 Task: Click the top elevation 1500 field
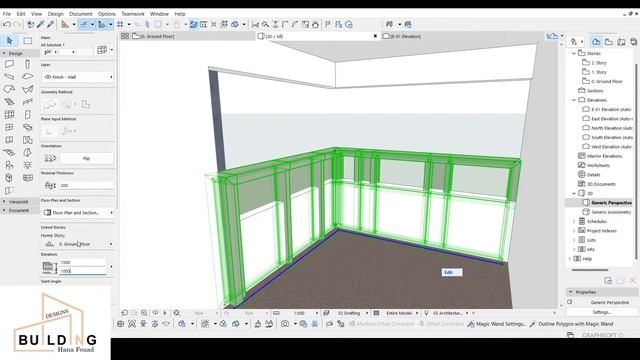82,262
